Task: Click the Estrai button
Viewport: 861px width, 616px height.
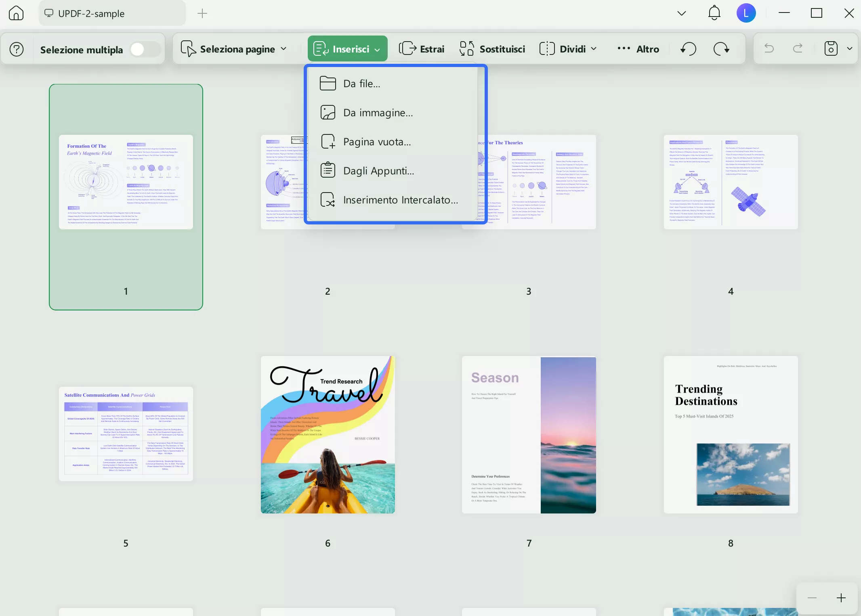Action: coord(422,49)
